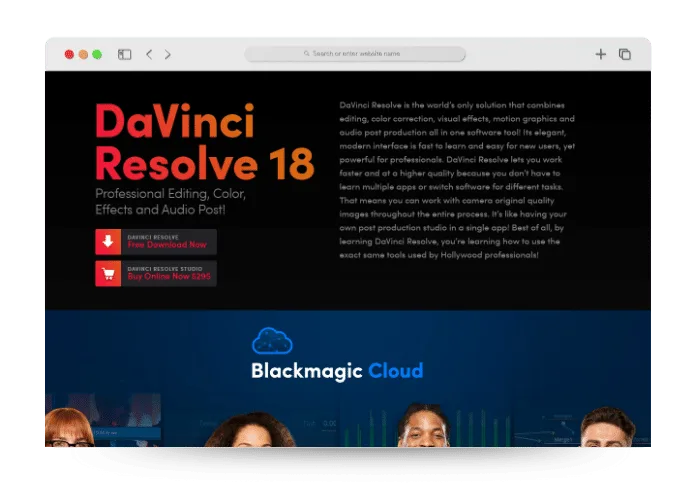The width and height of the screenshot is (700, 500).
Task: Click the Blackmagic Cloud icon
Action: pyautogui.click(x=272, y=341)
